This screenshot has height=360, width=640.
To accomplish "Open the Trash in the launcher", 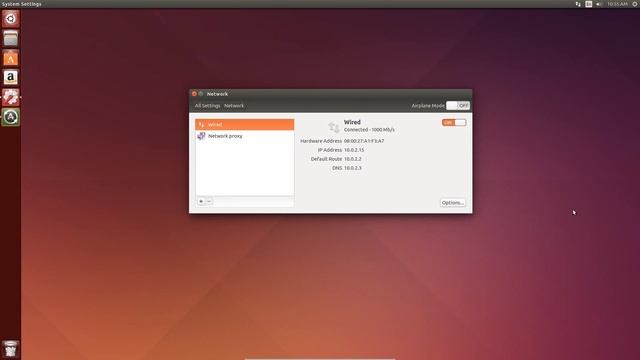I will click(x=11, y=349).
